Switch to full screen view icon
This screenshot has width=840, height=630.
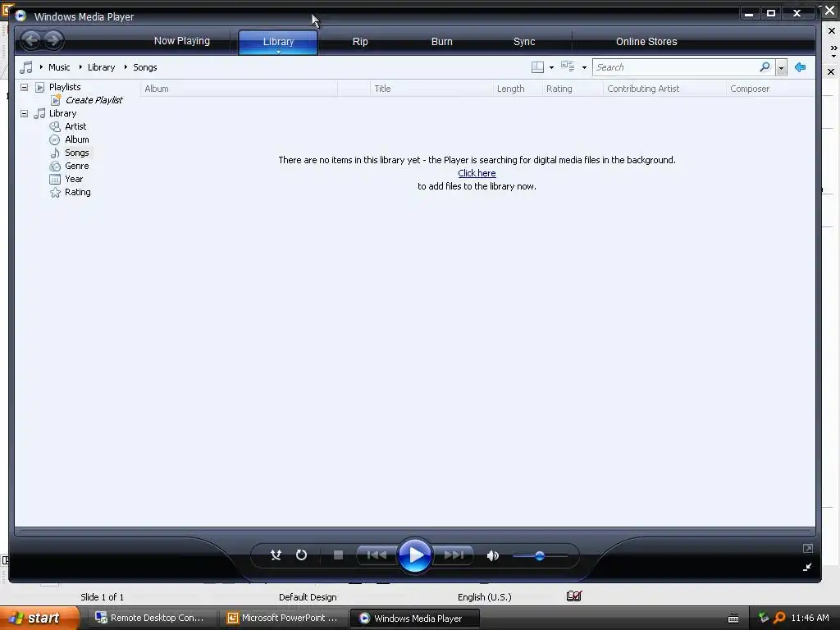[807, 548]
